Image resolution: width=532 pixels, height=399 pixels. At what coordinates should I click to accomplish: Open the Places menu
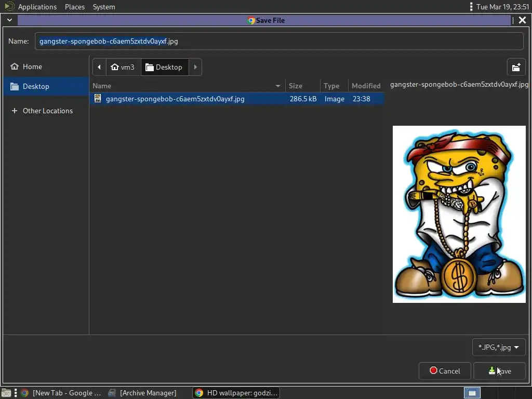coord(75,7)
